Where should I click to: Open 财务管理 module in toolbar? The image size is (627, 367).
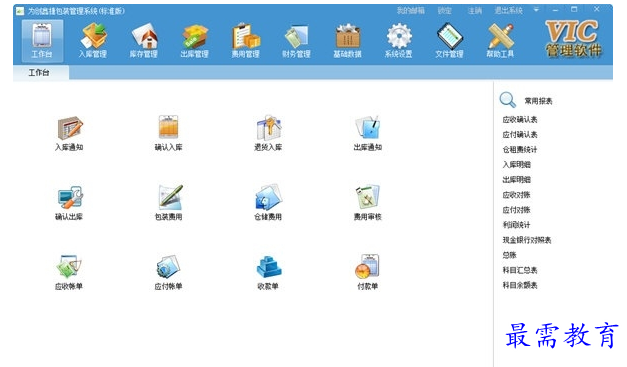[296, 41]
